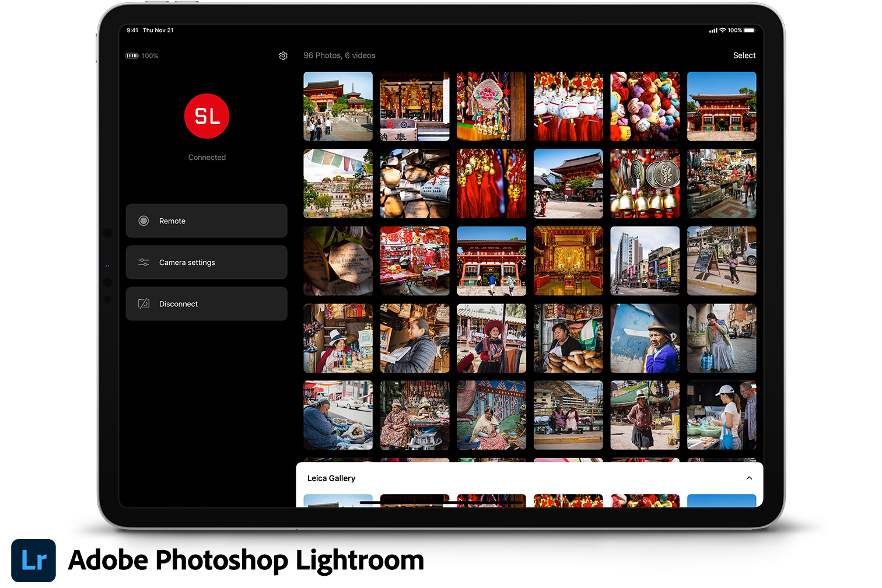882x588 pixels.
Task: Open the red tassels photo
Action: pyautogui.click(x=491, y=184)
